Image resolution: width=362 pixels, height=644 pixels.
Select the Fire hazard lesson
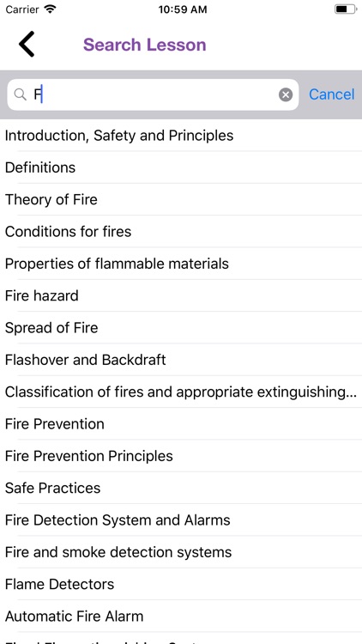tap(181, 295)
